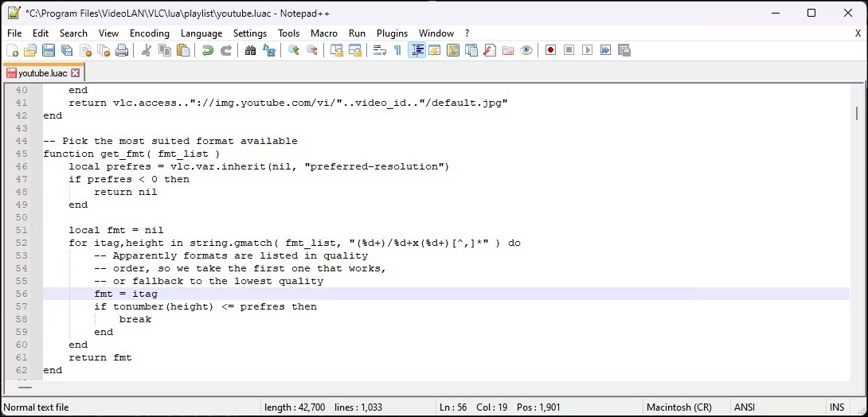The width and height of the screenshot is (868, 417).
Task: Click the Zoom Out magnifier icon
Action: point(311,50)
